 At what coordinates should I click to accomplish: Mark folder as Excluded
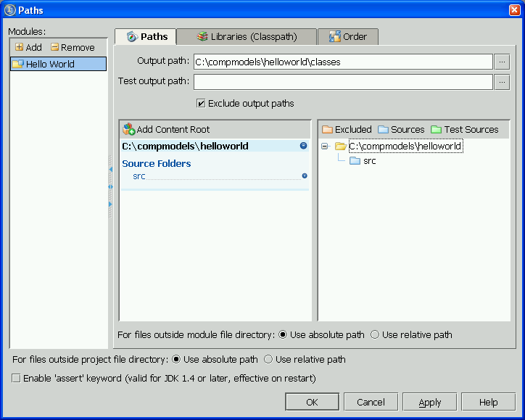coord(347,129)
